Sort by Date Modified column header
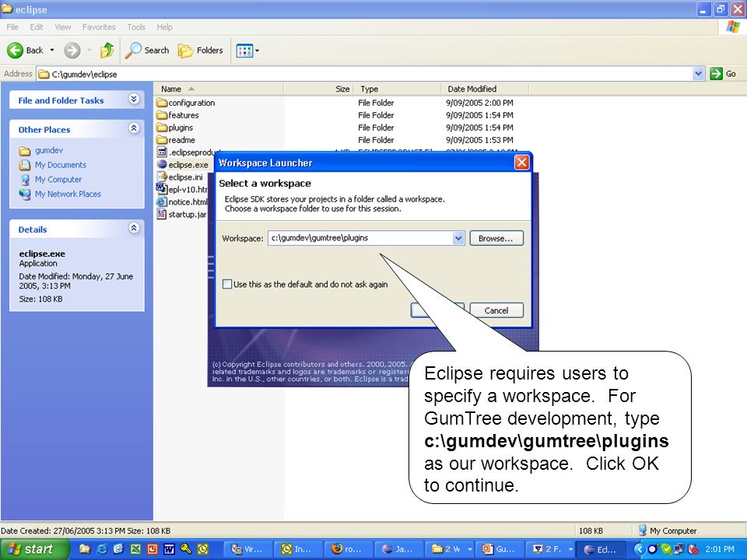The image size is (747, 560). tap(485, 89)
